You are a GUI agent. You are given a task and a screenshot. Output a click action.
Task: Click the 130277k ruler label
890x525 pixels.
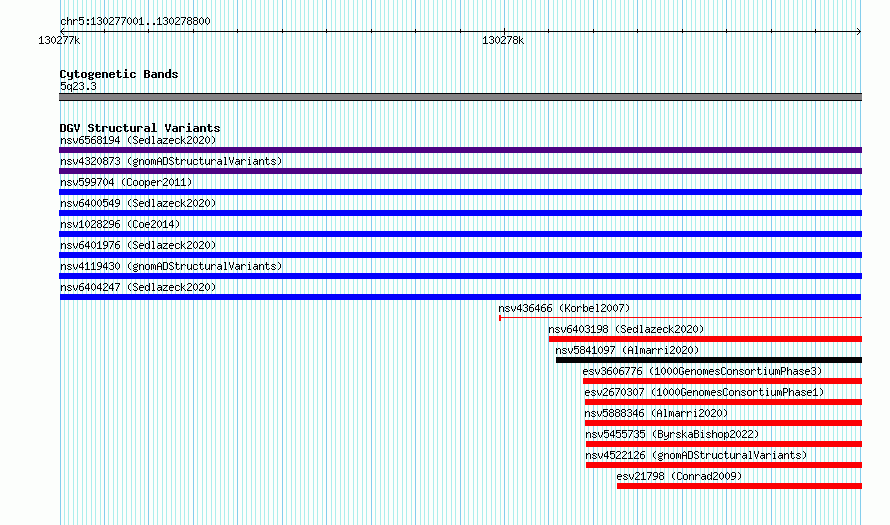(59, 40)
